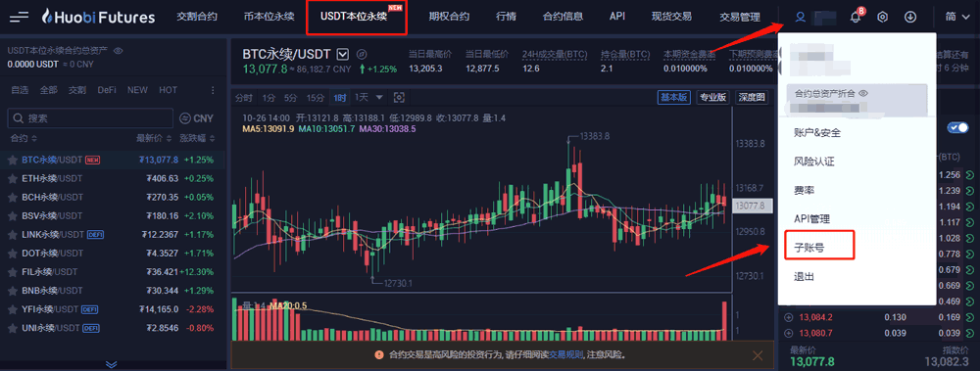The image size is (980, 371).
Task: Favorite BCH永续/USDT with its star
Action: (x=12, y=198)
